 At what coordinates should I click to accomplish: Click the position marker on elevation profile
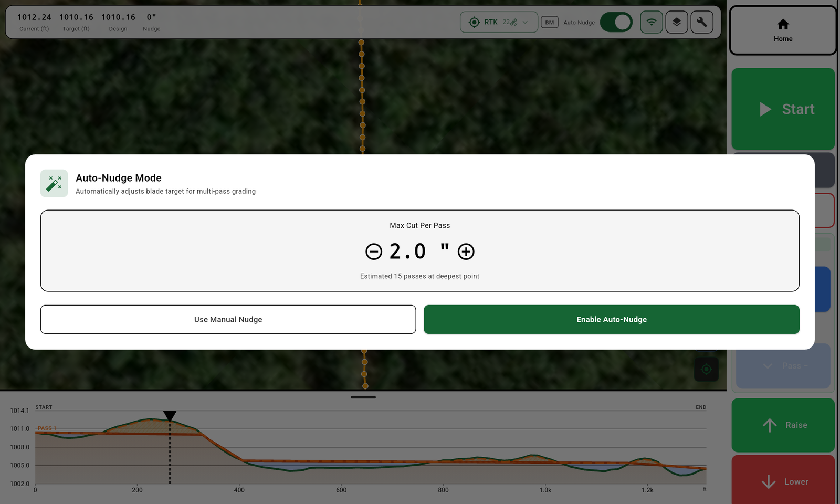coord(170,416)
